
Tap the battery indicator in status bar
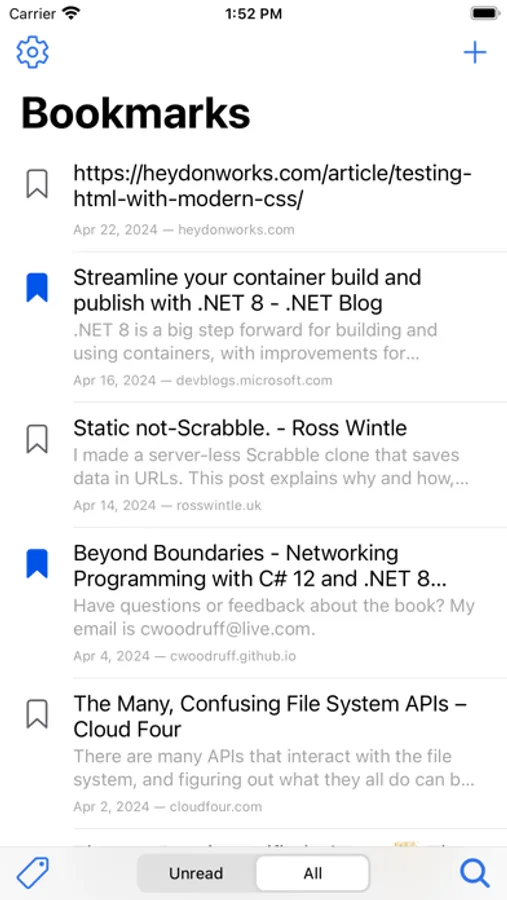pyautogui.click(x=484, y=13)
